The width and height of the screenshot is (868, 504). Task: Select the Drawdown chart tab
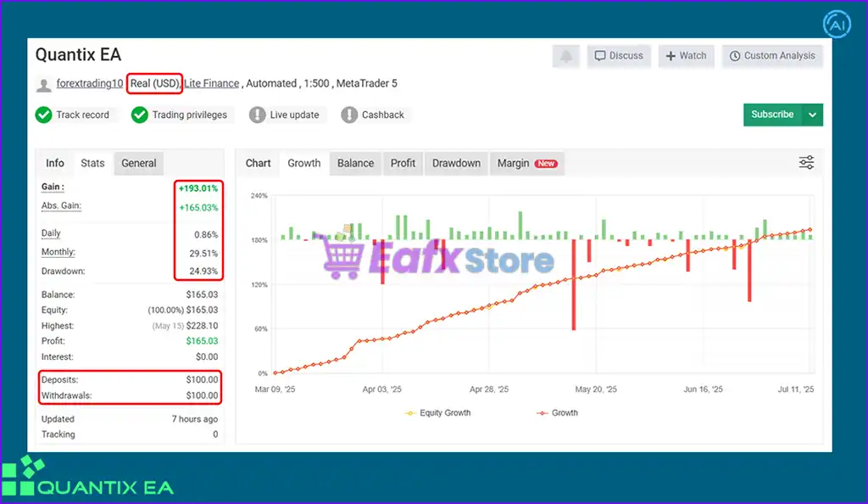(456, 164)
